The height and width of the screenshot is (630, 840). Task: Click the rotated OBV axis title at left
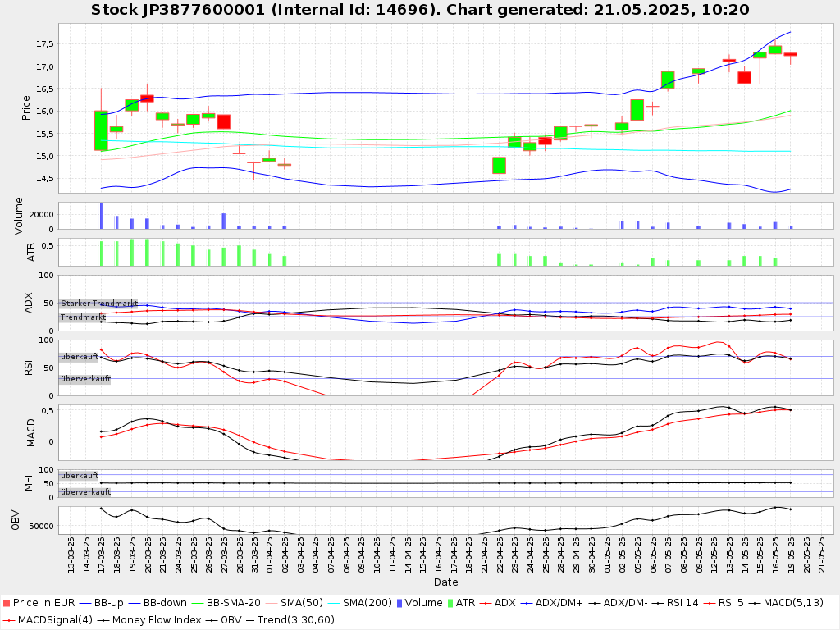coord(15,519)
